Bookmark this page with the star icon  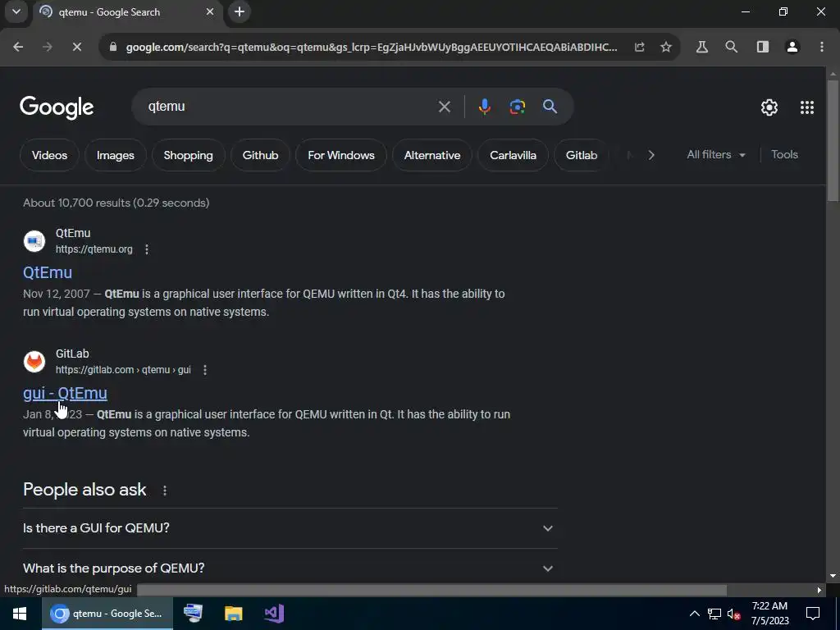[666, 47]
